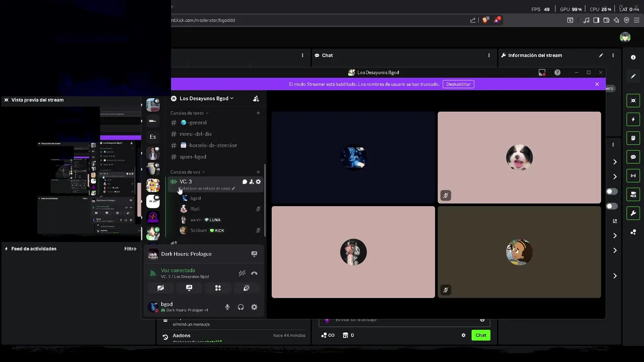This screenshot has width=644, height=362.
Task: Mute microphone in Discord user panel
Action: pyautogui.click(x=227, y=307)
